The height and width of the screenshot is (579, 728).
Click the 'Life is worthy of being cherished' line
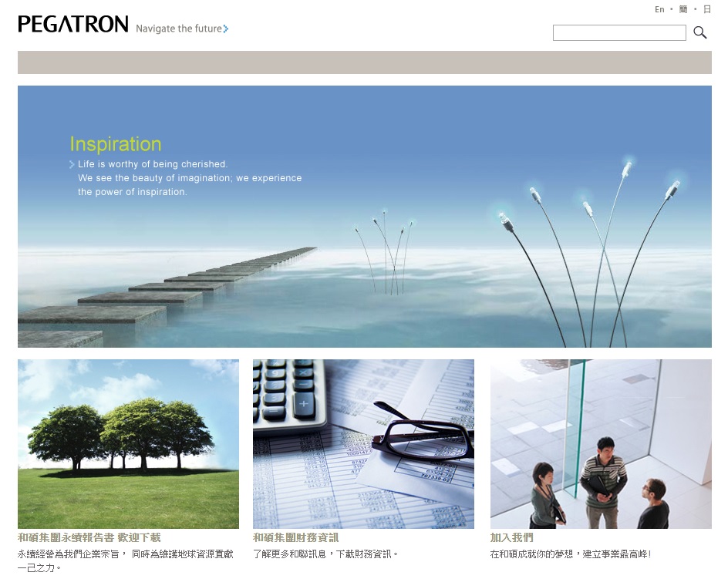coord(153,164)
